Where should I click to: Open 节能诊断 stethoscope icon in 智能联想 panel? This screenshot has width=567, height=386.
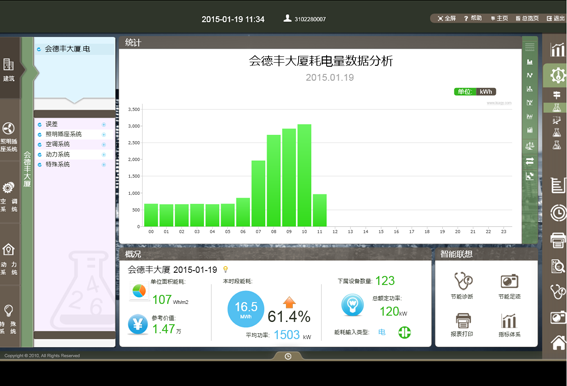coord(462,281)
